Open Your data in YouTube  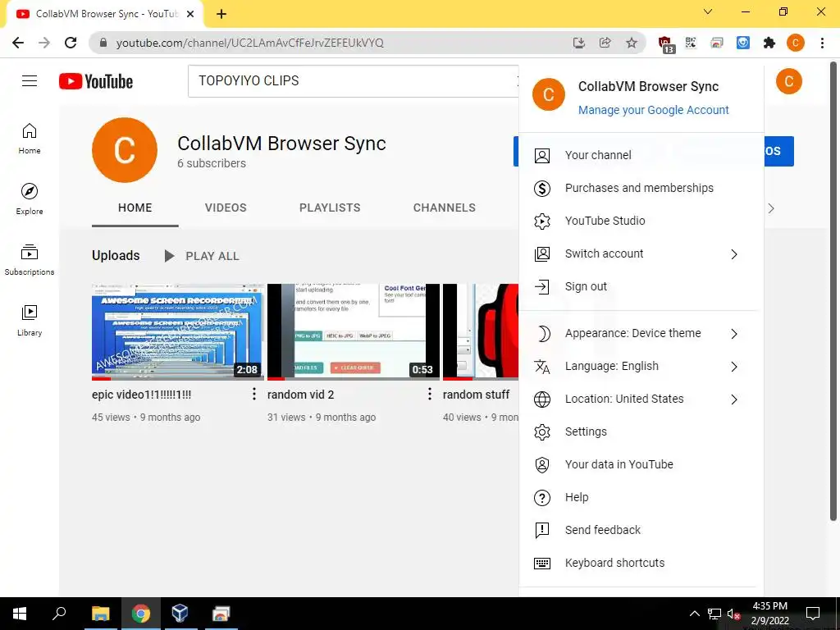pos(637,464)
